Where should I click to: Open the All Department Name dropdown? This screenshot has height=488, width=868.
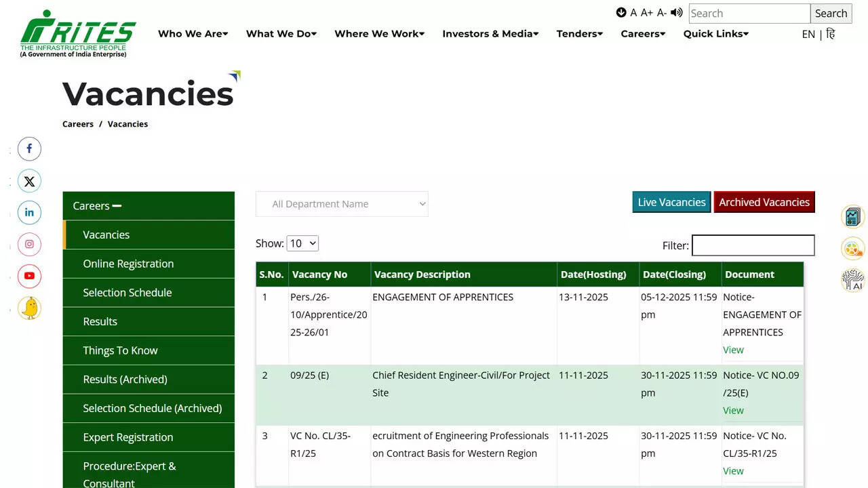pos(342,204)
